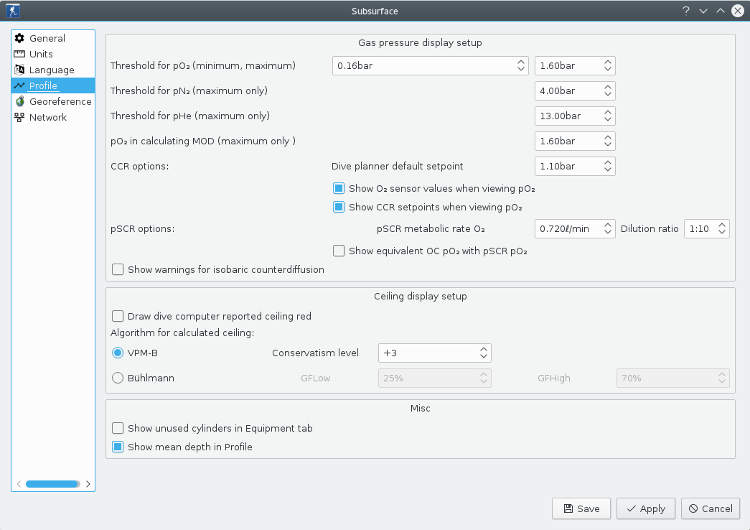Open Units preferences page

pos(53,54)
